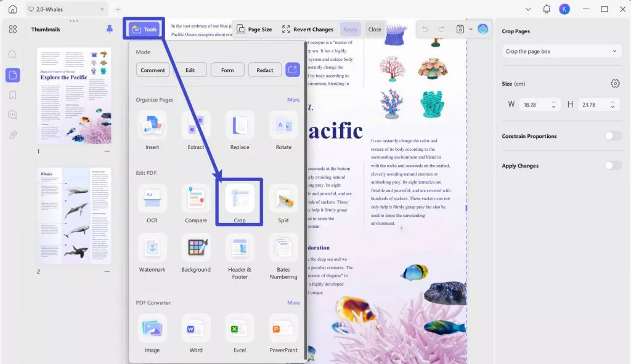Select page 1 thumbnail
The image size is (631, 364).
pyautogui.click(x=74, y=95)
